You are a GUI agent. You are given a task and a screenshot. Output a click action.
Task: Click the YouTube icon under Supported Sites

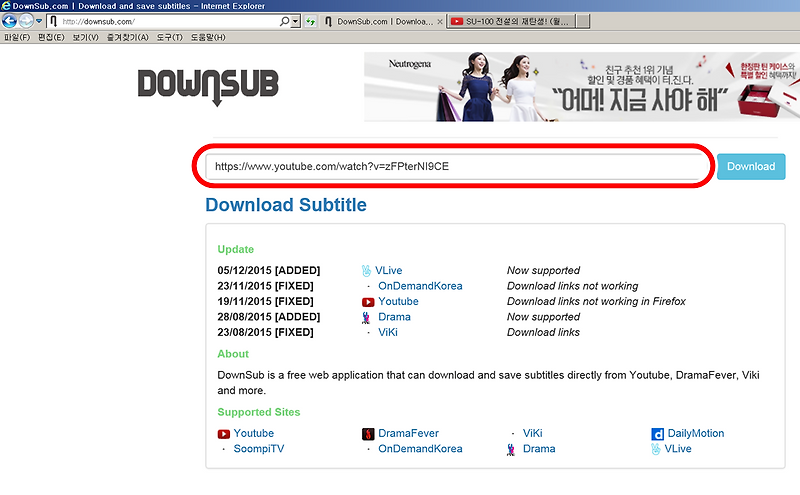coord(223,434)
